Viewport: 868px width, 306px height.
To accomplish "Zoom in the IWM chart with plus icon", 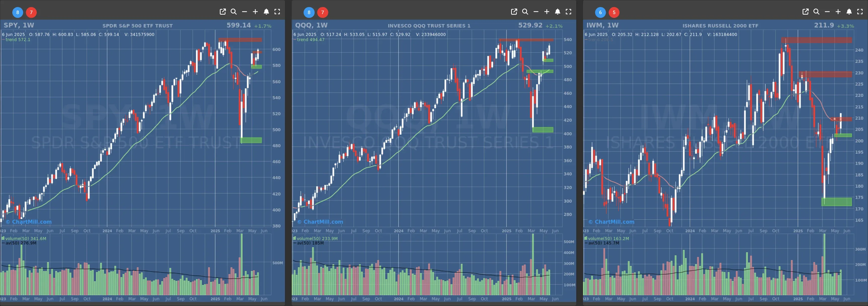I will (838, 12).
